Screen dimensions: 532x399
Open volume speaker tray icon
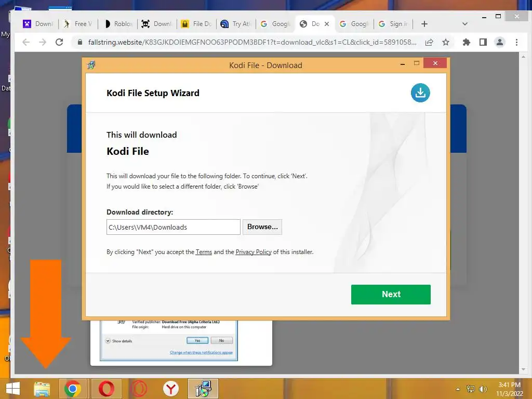[x=483, y=389]
